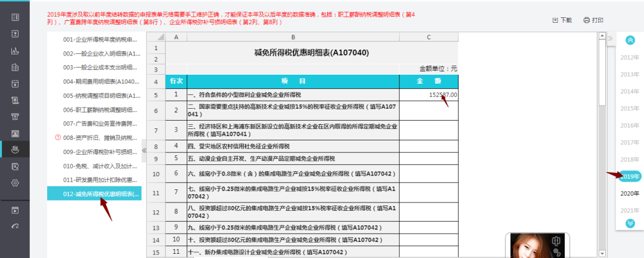Click the up double-chevron above the year list
644x258 pixels.
630,40
